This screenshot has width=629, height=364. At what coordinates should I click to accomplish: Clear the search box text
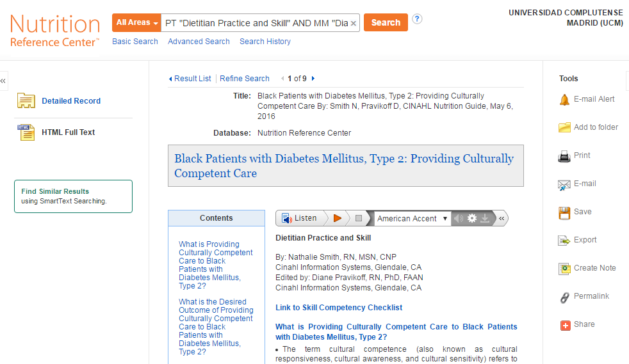coord(354,23)
